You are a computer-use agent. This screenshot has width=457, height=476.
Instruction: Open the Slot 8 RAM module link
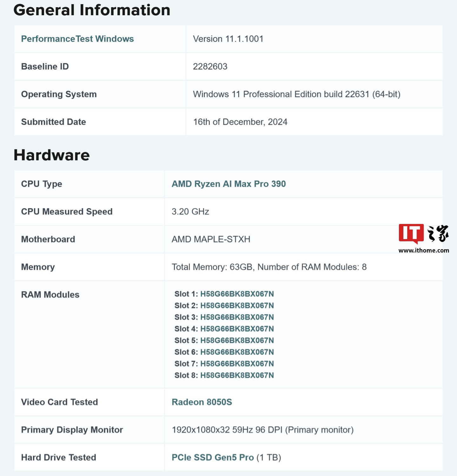pos(237,375)
